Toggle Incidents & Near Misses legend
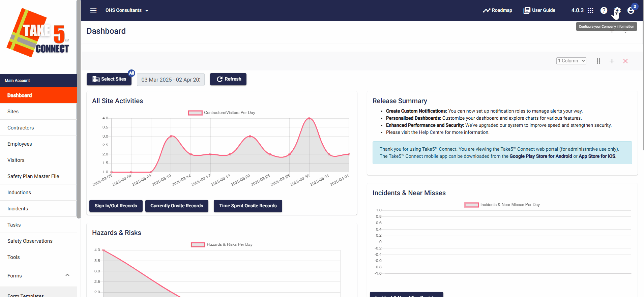644x297 pixels. [502, 205]
